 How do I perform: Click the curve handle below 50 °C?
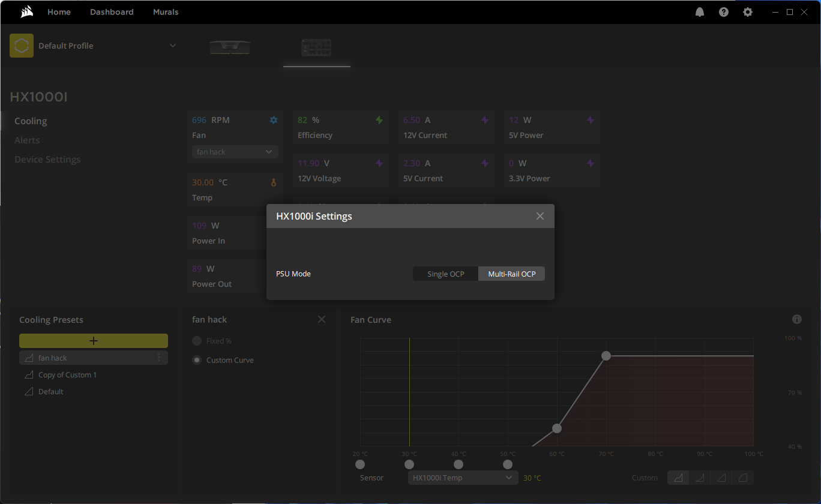(x=508, y=464)
